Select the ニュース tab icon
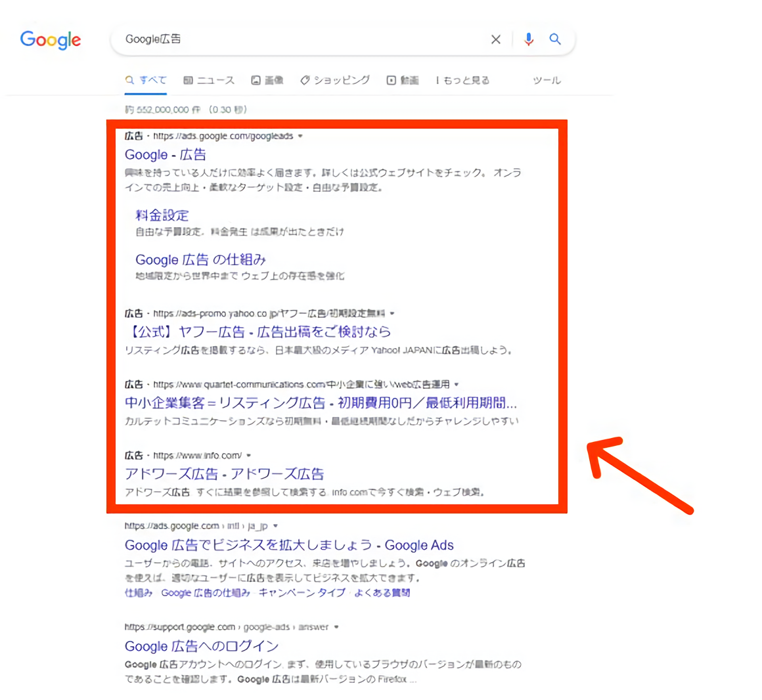This screenshot has height=700, width=762. click(187, 79)
